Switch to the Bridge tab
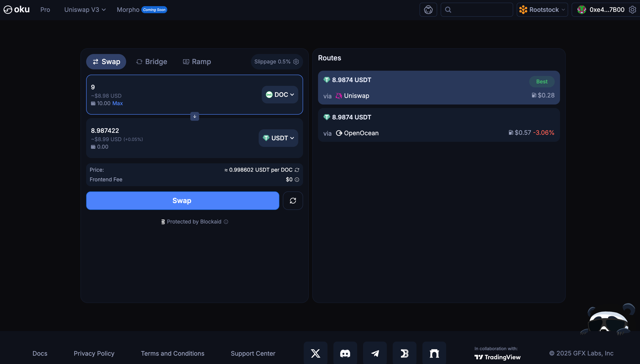Viewport: 640px width, 364px height. click(152, 62)
